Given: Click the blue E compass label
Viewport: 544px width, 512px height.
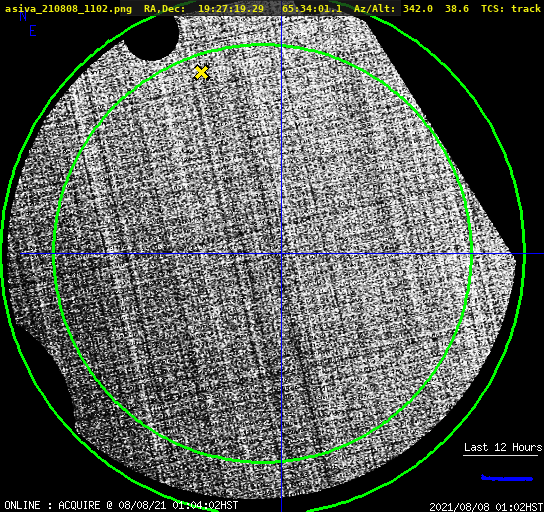Looking at the screenshot, I should [x=33, y=31].
